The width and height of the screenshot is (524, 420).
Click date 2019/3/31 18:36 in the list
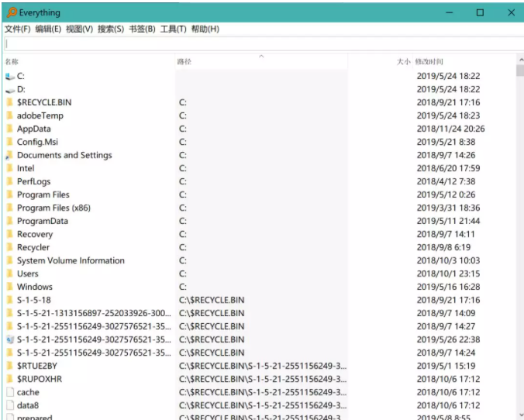[448, 208]
